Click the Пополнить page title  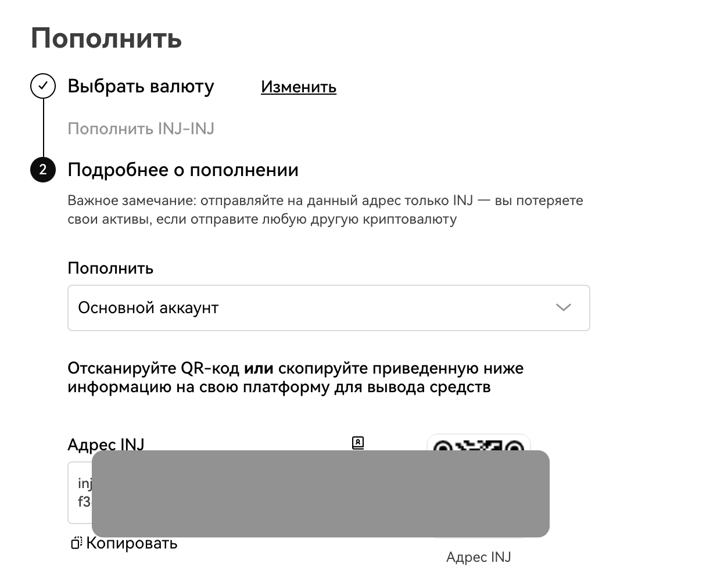point(106,38)
